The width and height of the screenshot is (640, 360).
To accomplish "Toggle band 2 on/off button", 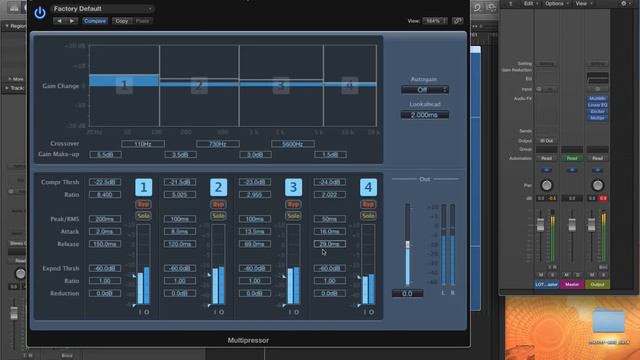I will click(218, 187).
